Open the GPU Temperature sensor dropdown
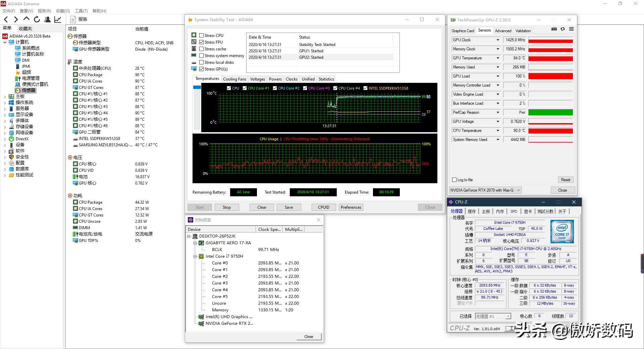 tap(498, 58)
